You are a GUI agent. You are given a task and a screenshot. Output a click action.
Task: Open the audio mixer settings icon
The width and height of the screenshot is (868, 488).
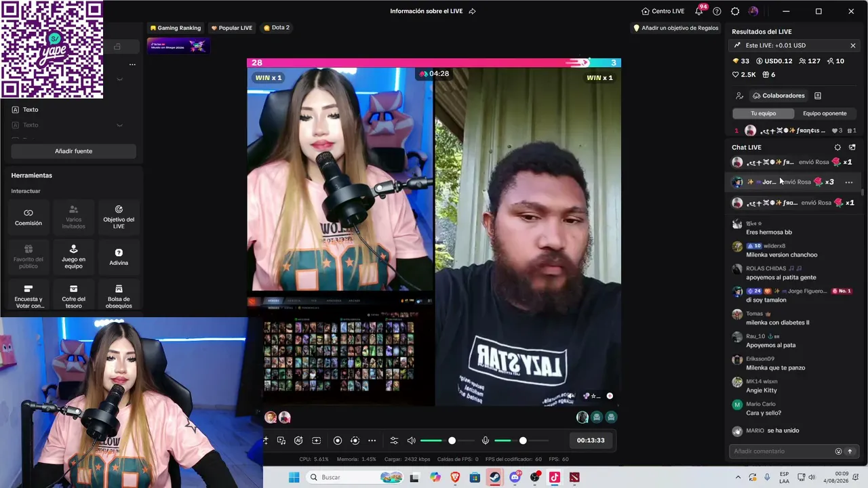click(394, 441)
